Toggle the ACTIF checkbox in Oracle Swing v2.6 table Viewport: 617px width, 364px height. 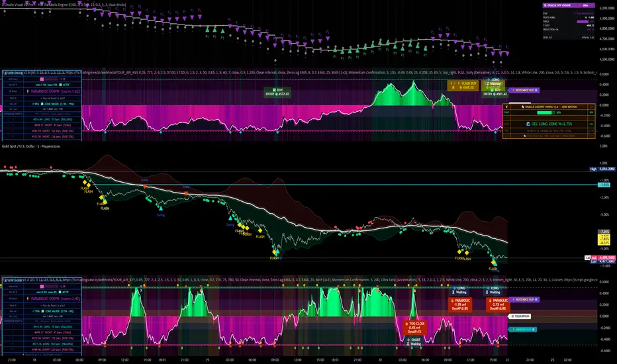tap(62, 85)
